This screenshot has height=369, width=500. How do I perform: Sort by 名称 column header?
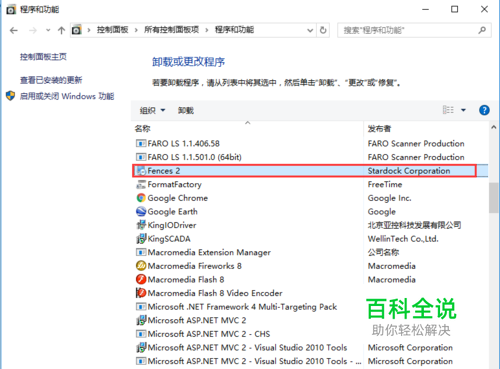coord(143,129)
